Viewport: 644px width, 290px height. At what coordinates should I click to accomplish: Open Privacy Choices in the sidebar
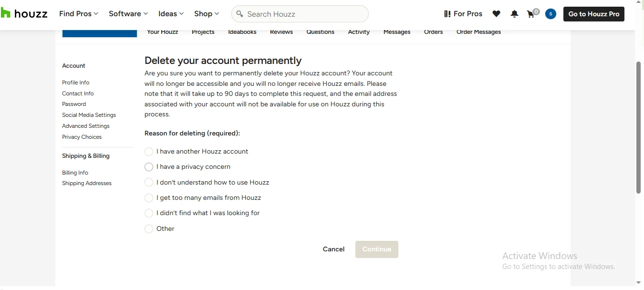pos(82,137)
